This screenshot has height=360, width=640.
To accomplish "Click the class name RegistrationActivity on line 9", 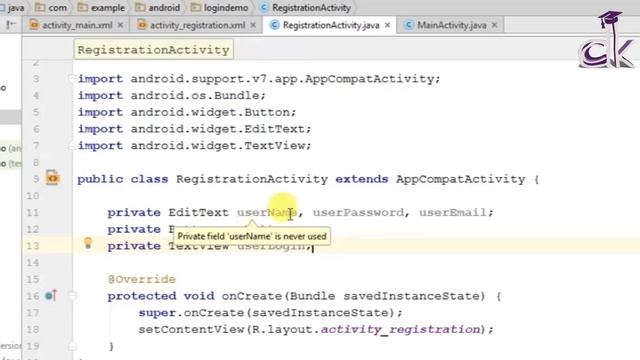I will pos(252,179).
